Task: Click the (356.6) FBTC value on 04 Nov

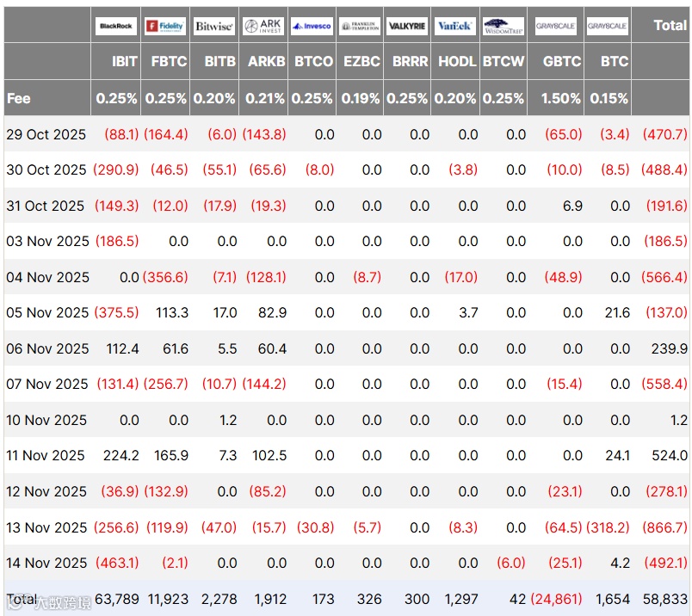Action: [x=165, y=277]
